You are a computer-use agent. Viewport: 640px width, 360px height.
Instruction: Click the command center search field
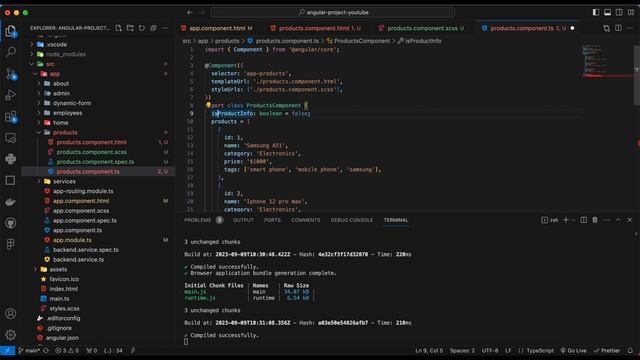[x=333, y=13]
